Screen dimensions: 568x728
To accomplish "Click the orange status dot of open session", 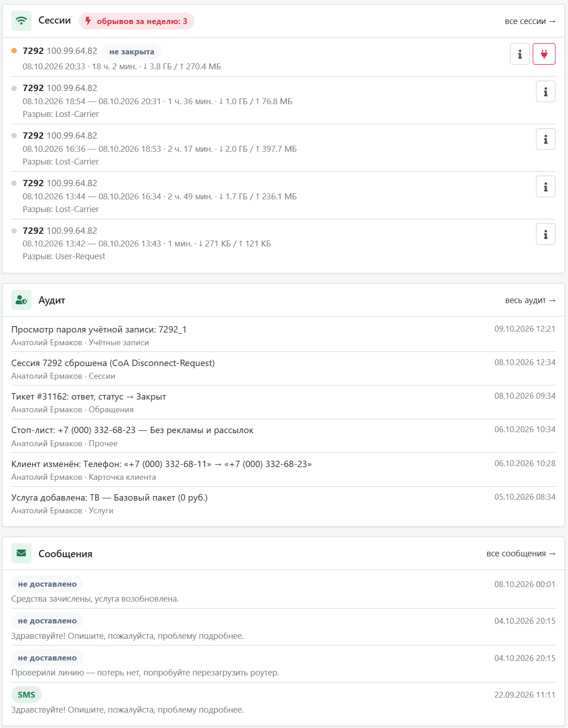I will coord(14,51).
